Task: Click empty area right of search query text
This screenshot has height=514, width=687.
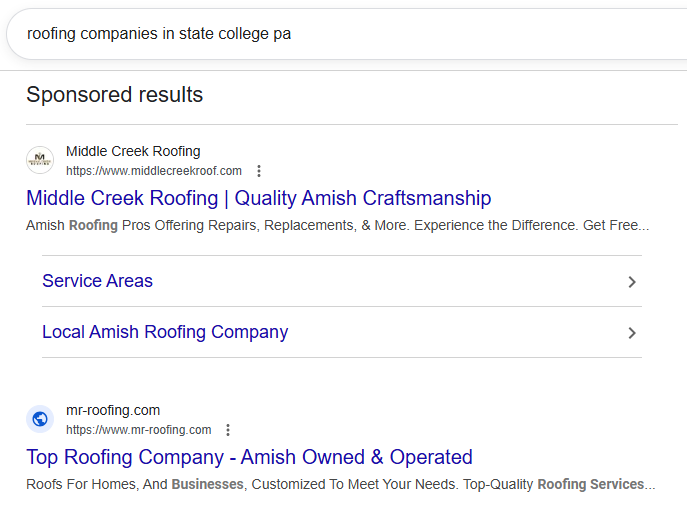Action: [480, 34]
